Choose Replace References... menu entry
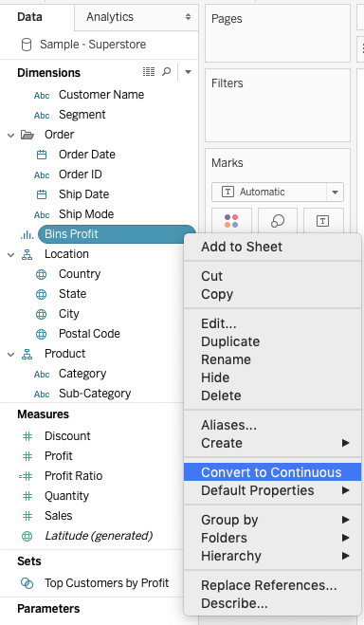The height and width of the screenshot is (625, 364). click(272, 585)
